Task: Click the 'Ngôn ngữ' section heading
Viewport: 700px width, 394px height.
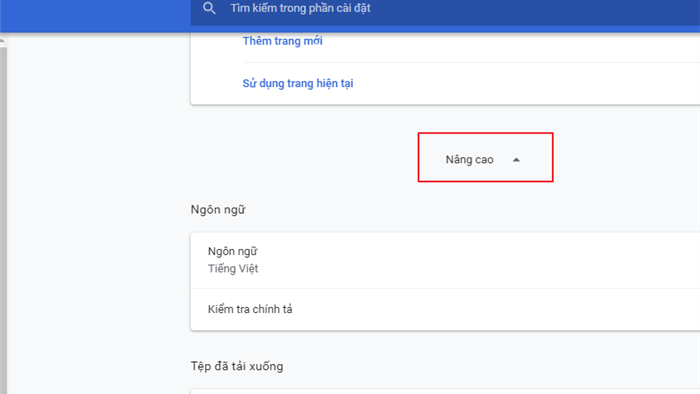Action: [x=218, y=210]
